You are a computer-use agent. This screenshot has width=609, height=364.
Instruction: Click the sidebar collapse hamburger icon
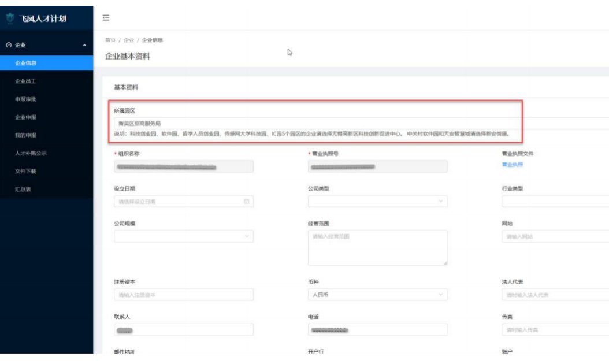[x=106, y=18]
